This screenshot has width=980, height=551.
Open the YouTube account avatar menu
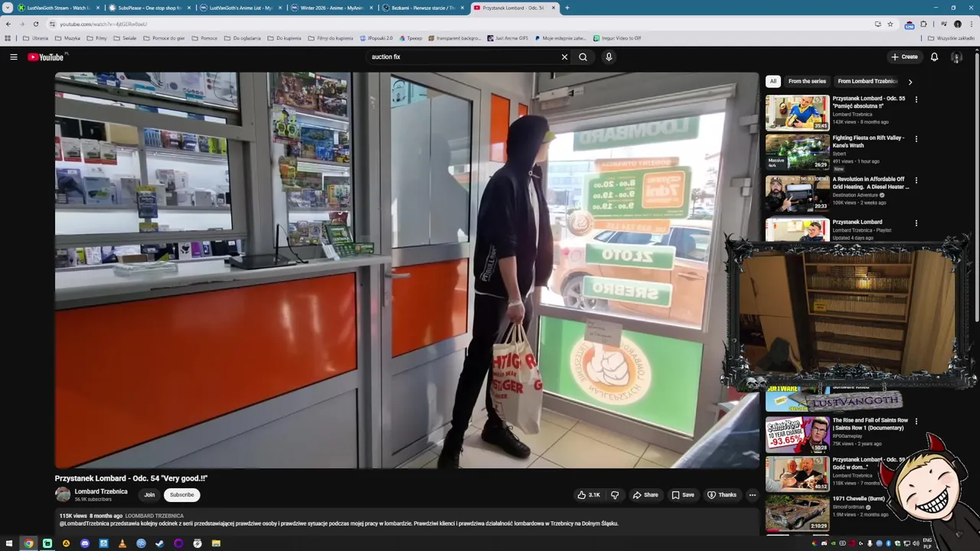956,57
